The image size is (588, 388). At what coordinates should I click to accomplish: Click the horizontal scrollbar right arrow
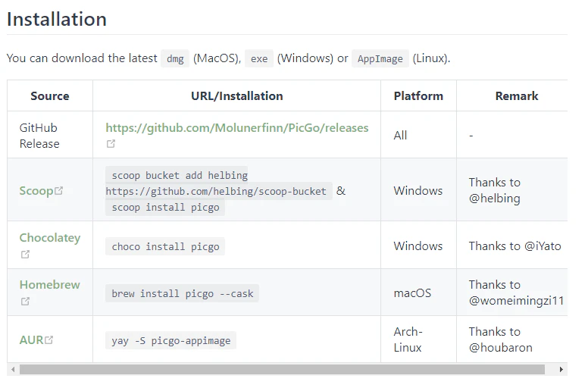[561, 370]
